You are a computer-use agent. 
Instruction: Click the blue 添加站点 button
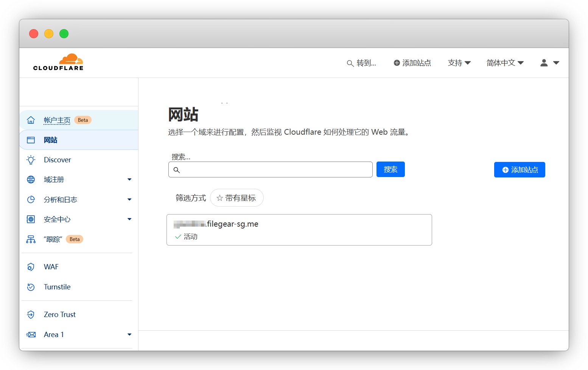[519, 170]
